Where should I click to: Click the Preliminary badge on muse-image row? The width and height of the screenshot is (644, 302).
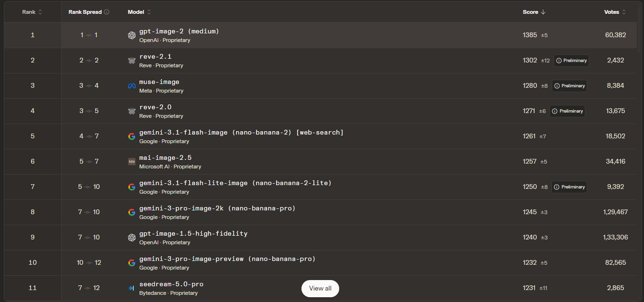pyautogui.click(x=569, y=86)
